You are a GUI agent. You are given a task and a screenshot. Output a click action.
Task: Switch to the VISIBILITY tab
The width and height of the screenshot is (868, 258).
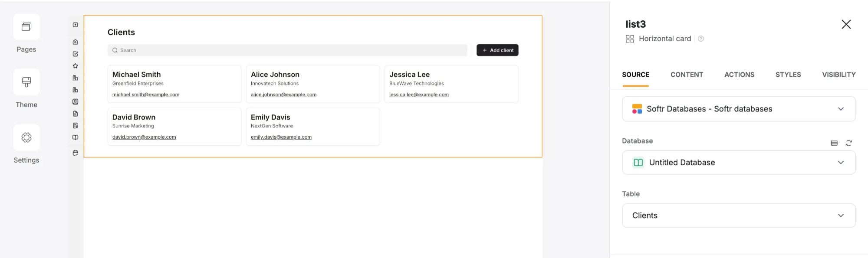838,75
